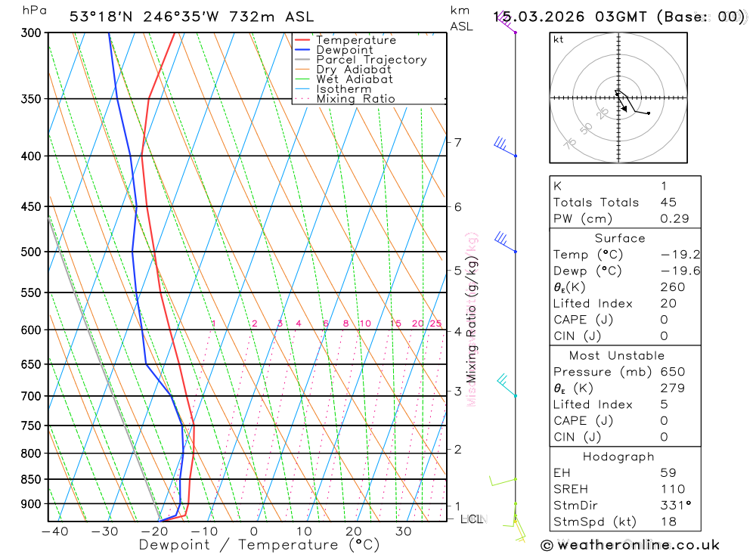This screenshot has height=554, width=756.
Task: Click the EH value 59
Action: click(x=668, y=472)
